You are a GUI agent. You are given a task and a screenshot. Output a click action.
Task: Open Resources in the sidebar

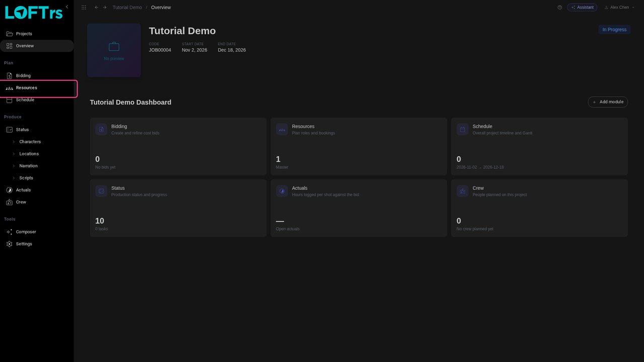(x=37, y=88)
